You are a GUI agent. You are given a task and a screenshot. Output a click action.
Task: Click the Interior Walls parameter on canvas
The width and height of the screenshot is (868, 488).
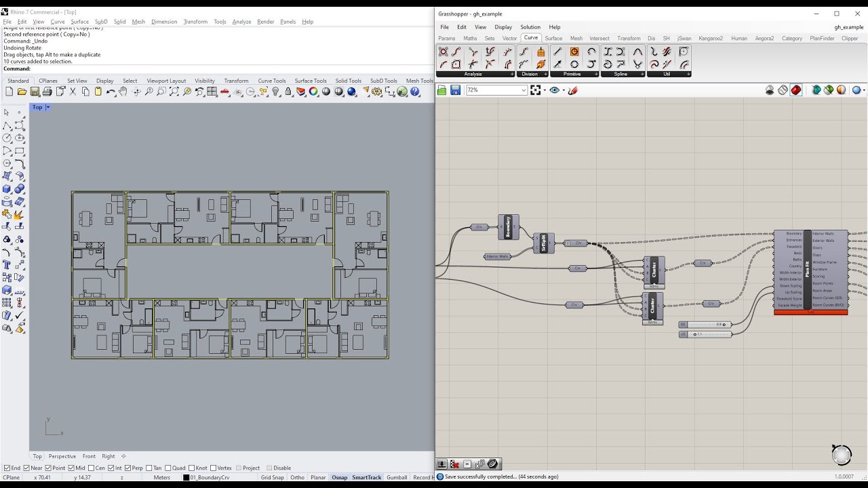click(497, 256)
